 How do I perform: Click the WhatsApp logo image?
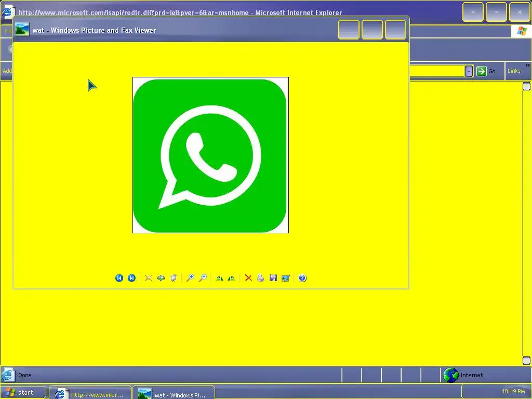coord(210,155)
